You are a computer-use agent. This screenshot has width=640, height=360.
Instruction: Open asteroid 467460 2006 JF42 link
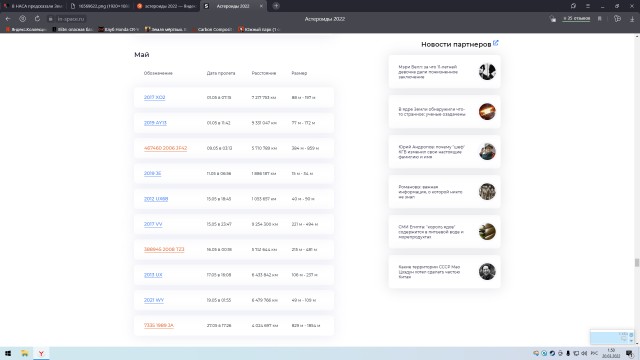coord(165,148)
